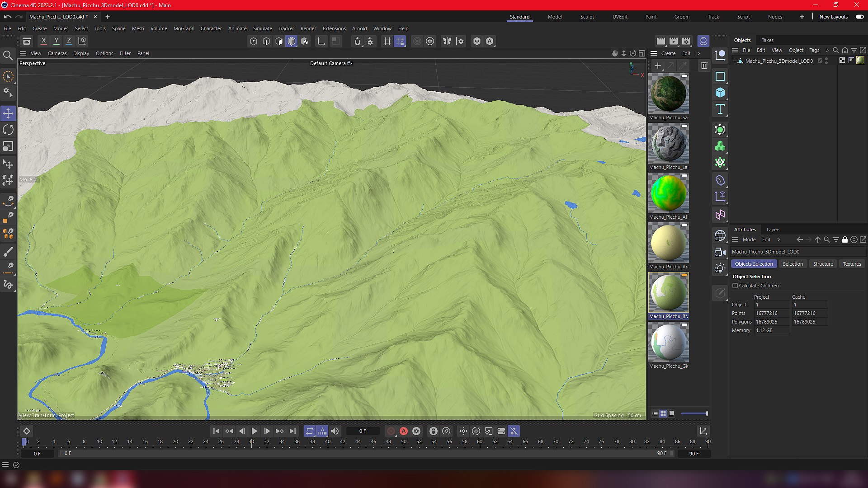
Task: Open the Render menu
Action: (x=308, y=28)
